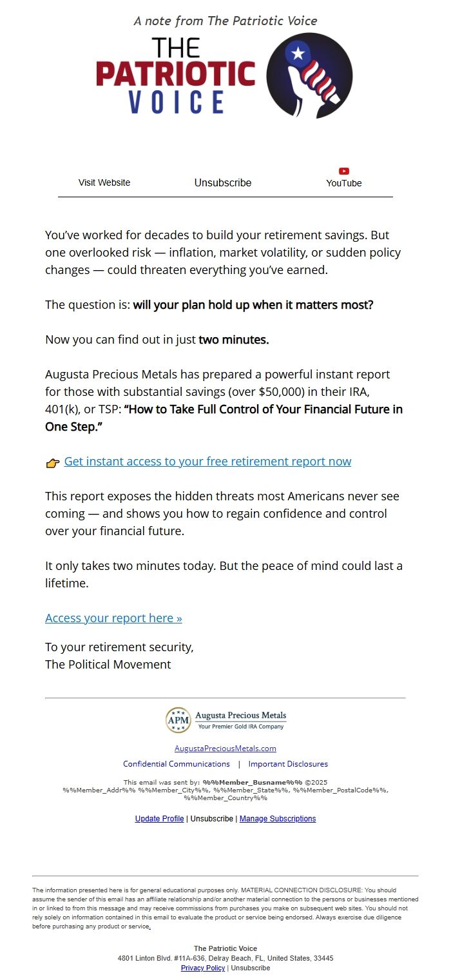Click The Patriotic Voice wordmark logo
Screen dimensions: 451x980
tap(175, 76)
